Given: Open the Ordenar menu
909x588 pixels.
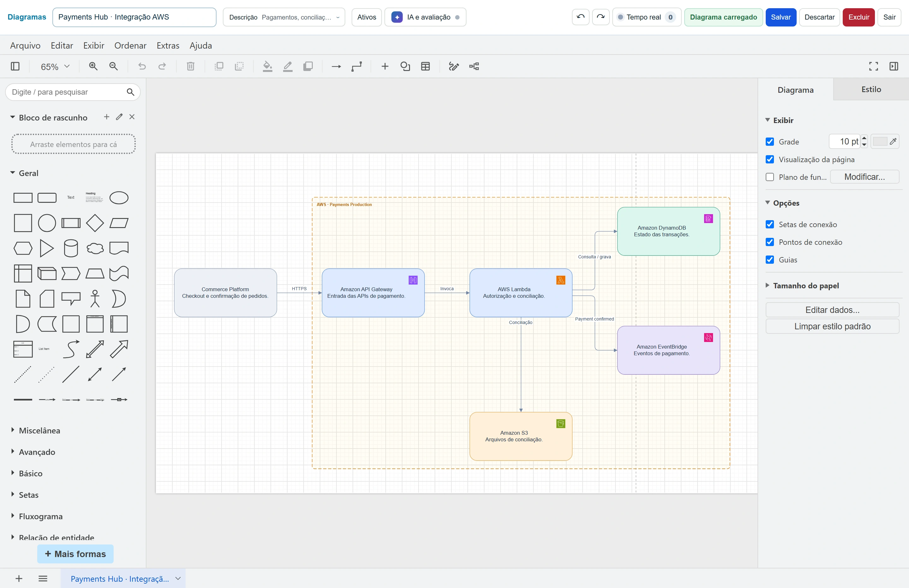Looking at the screenshot, I should [x=130, y=45].
